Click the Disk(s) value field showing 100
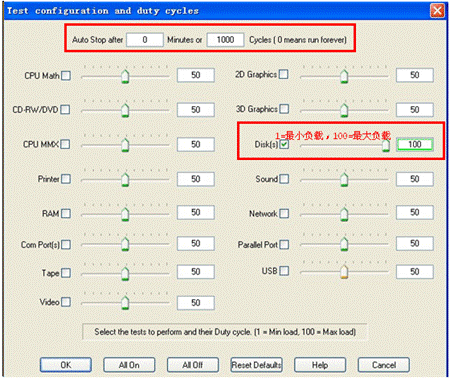450x378 pixels. click(415, 144)
